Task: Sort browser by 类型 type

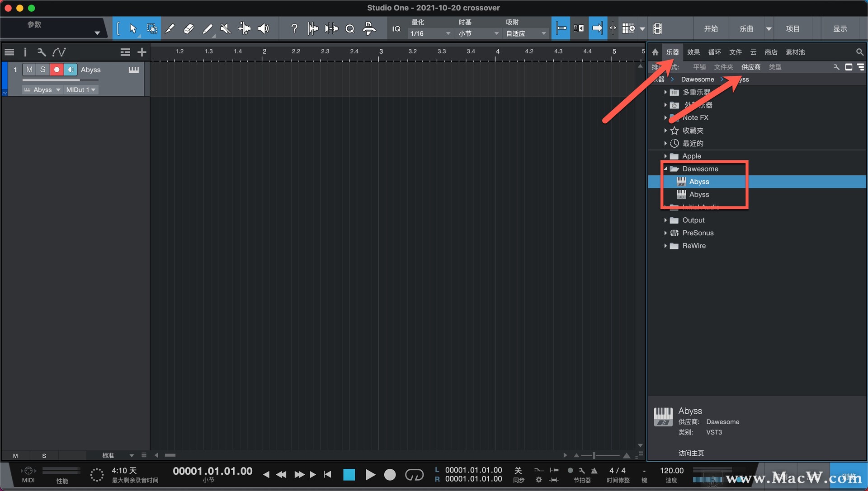Action: (775, 67)
